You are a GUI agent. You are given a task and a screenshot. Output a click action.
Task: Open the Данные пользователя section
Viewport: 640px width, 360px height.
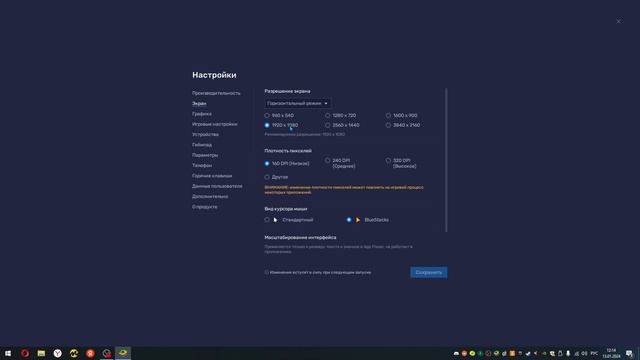click(217, 186)
